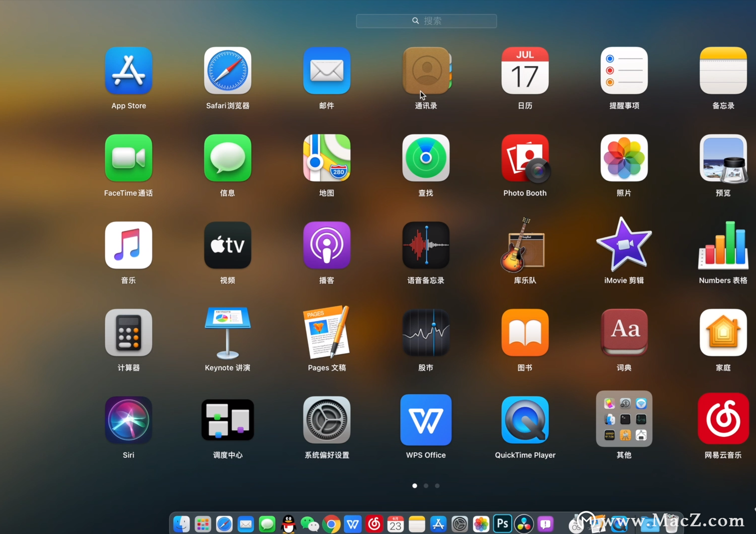Open QuickTime Player

coord(525,420)
